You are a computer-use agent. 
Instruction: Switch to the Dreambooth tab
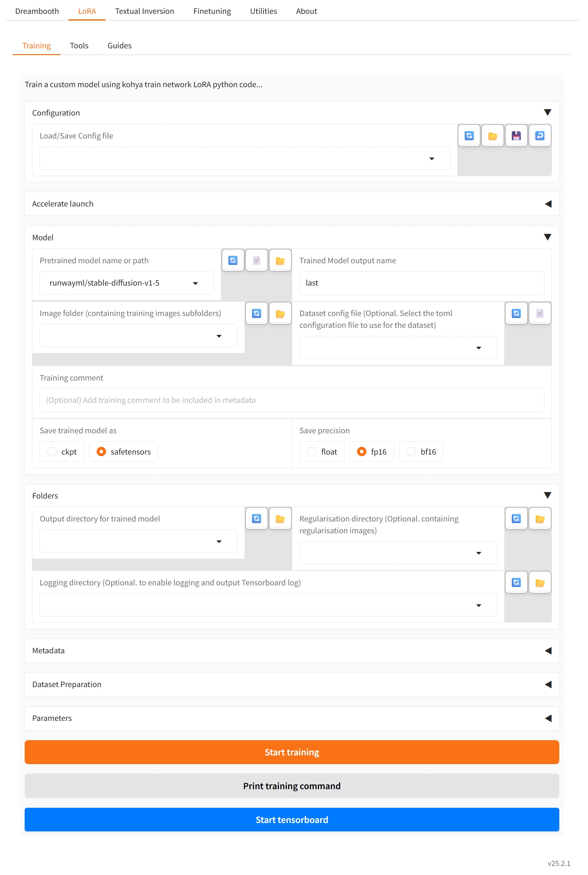(x=37, y=11)
